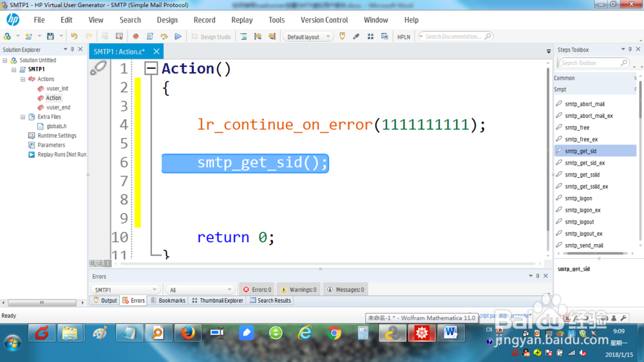
Task: Collapse the SMTP1 tree node
Action: [x=14, y=70]
